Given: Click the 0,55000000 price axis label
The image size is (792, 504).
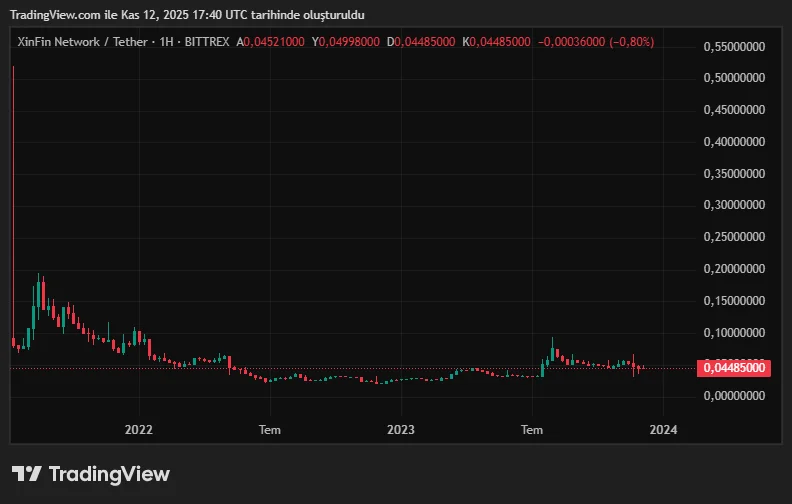Looking at the screenshot, I should pos(735,47).
